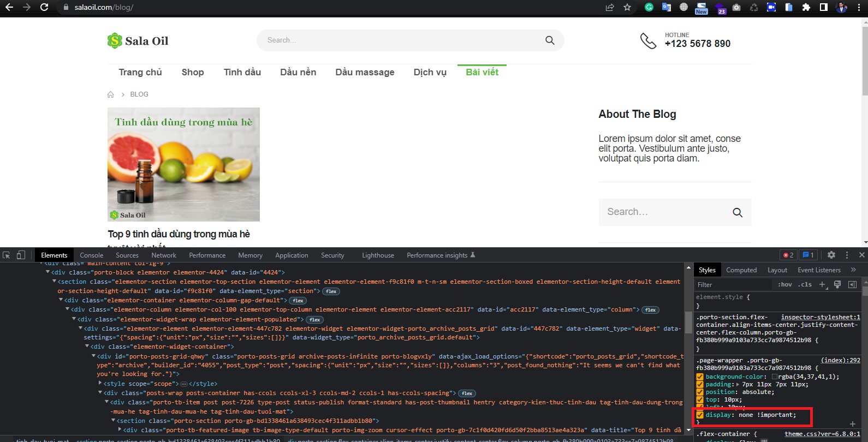Open the Network tab
This screenshot has height=442, width=868.
tap(164, 255)
